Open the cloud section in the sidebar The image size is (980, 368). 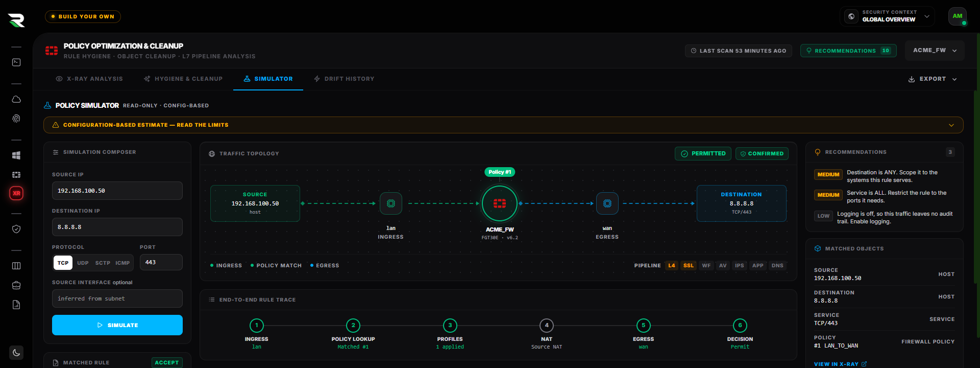point(16,99)
